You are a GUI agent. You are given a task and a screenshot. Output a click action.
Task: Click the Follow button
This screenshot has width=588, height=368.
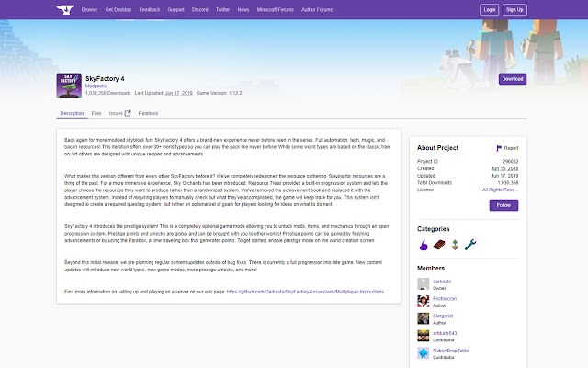coord(503,205)
